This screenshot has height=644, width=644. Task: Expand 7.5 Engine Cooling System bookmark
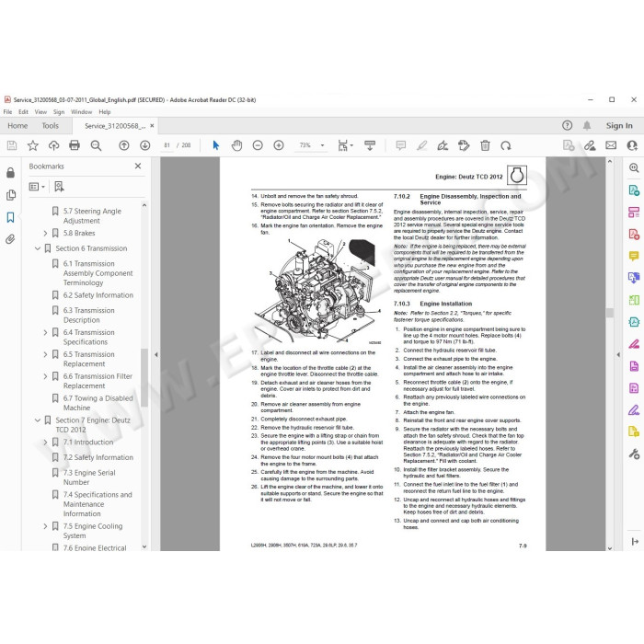point(45,526)
